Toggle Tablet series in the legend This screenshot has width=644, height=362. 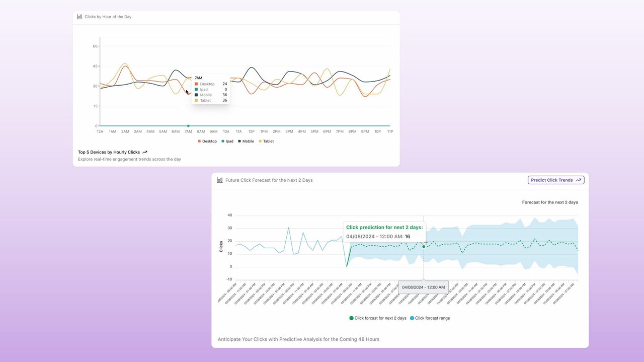(266, 141)
